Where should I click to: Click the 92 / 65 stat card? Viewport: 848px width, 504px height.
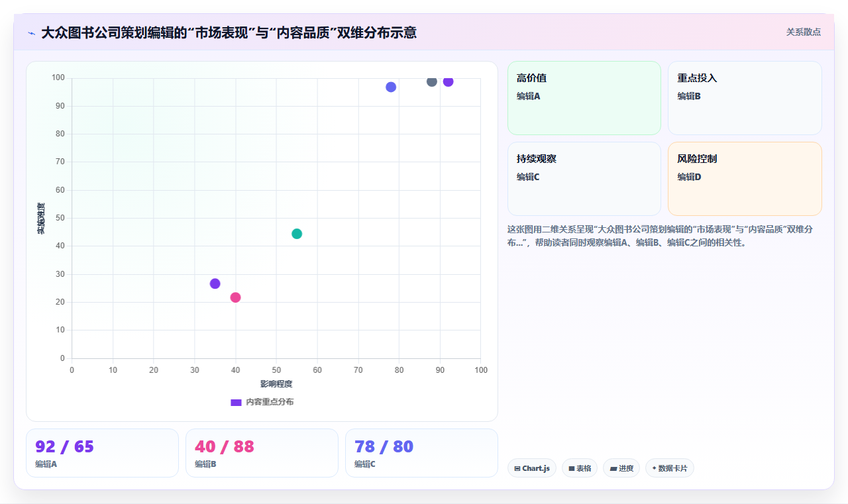pyautogui.click(x=102, y=453)
